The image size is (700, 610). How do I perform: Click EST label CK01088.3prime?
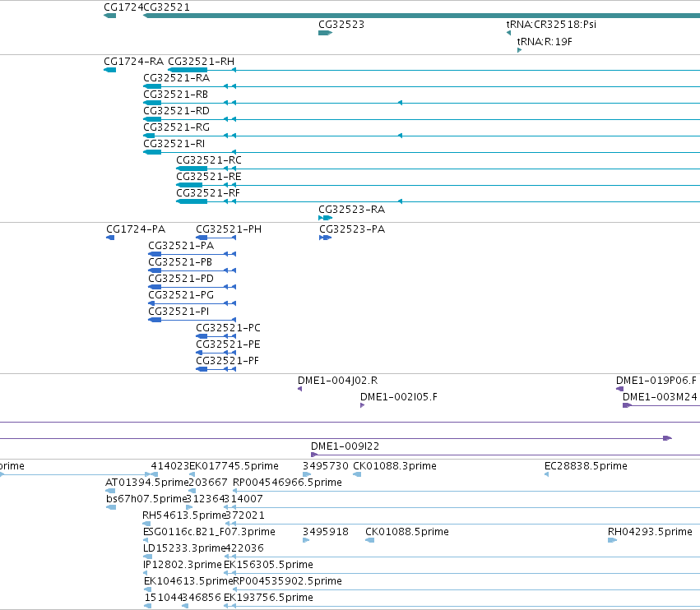pyautogui.click(x=395, y=466)
